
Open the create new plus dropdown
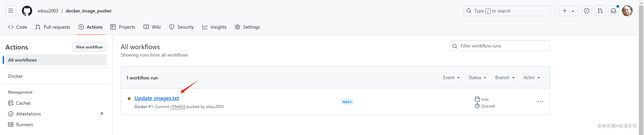click(x=569, y=11)
